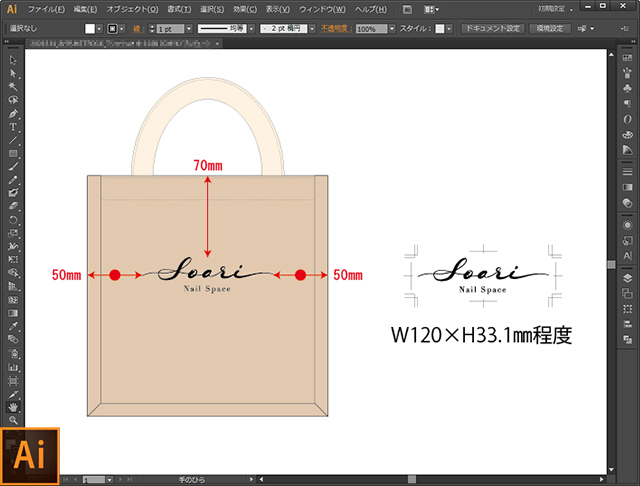Select the Line Segment tool
This screenshot has width=640, height=486.
click(13, 140)
